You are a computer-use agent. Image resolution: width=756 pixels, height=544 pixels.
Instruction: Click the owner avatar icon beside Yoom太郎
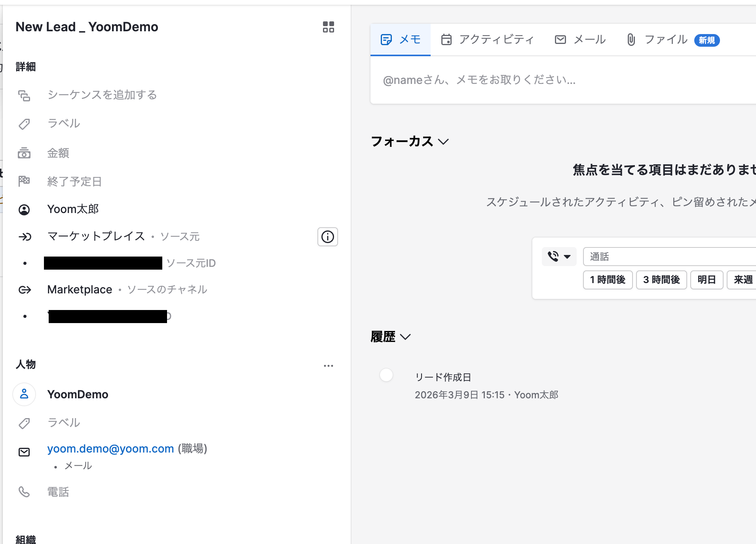(x=24, y=209)
